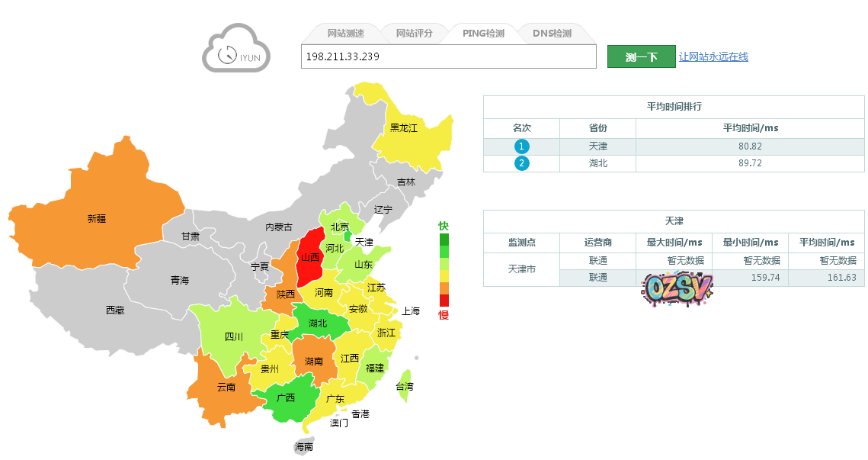
Task: Click rank 2 badge for 湖北
Action: pyautogui.click(x=521, y=163)
